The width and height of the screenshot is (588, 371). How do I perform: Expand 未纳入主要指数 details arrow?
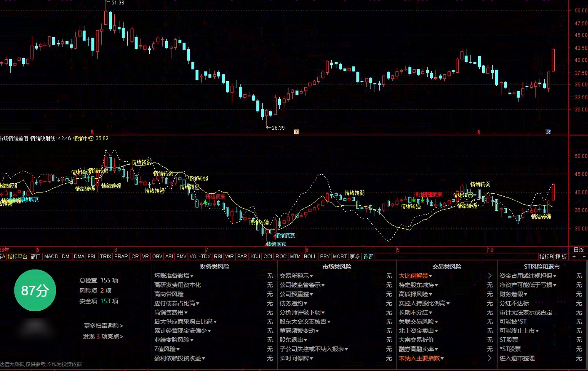pyautogui.click(x=489, y=358)
